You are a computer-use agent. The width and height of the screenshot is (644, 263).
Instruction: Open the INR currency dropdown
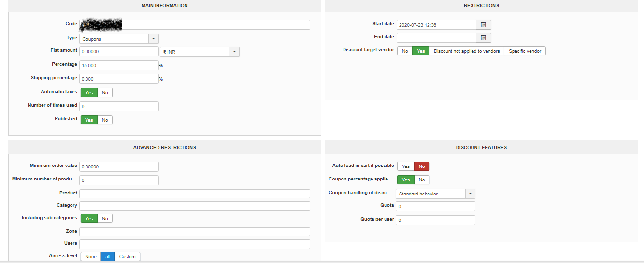point(234,52)
